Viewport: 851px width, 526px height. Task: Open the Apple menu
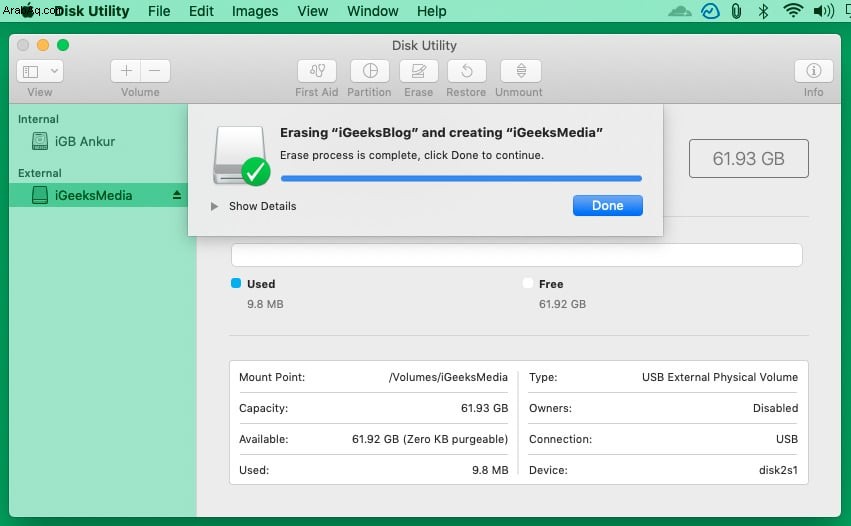pos(27,11)
